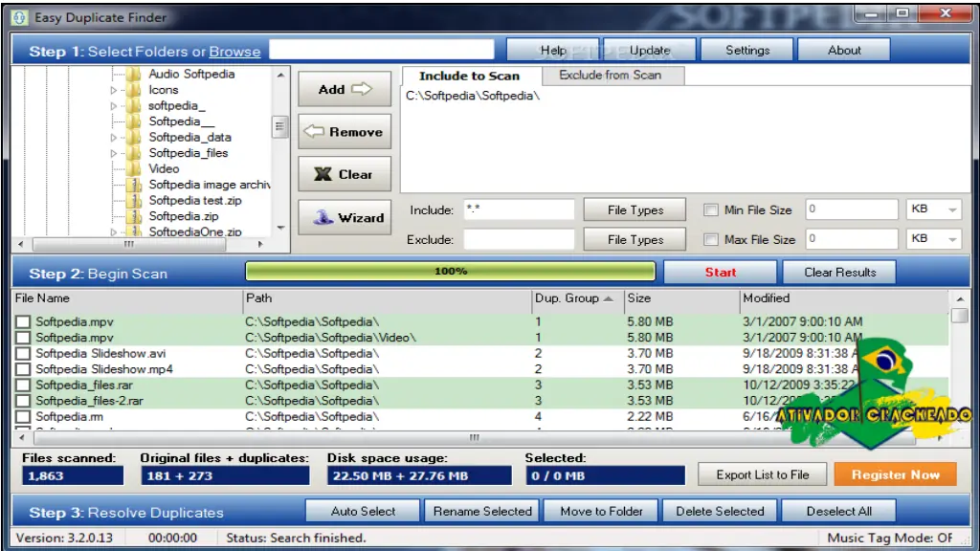
Task: Click Export List to File
Action: click(762, 474)
